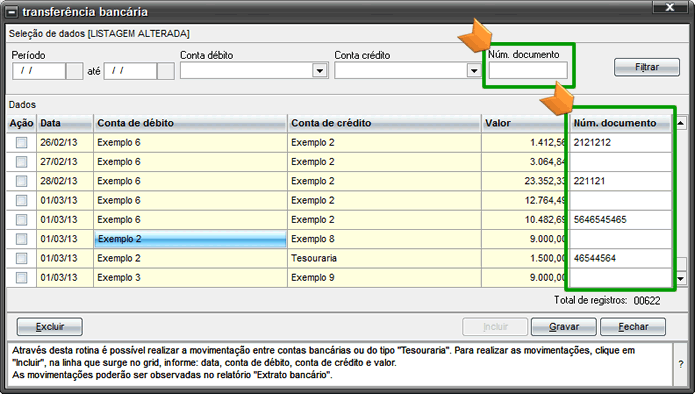This screenshot has width=695, height=394.
Task: Expand the Conta débito dropdown
Action: click(x=320, y=71)
